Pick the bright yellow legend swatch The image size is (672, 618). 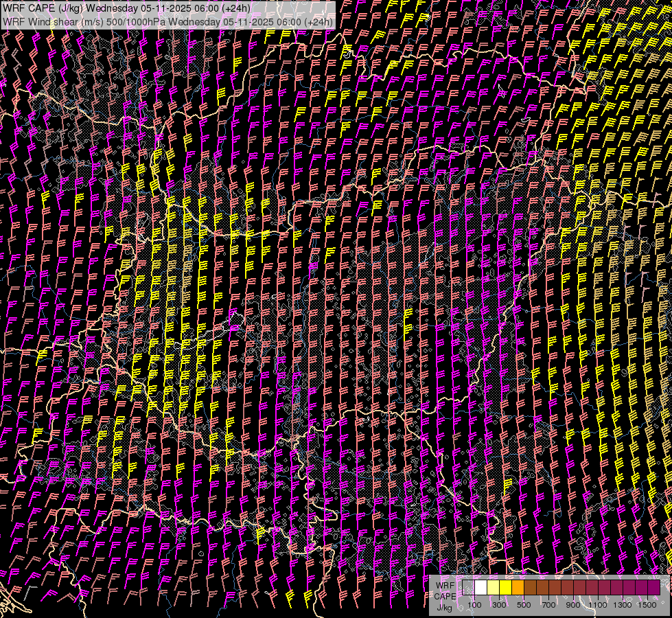[505, 588]
